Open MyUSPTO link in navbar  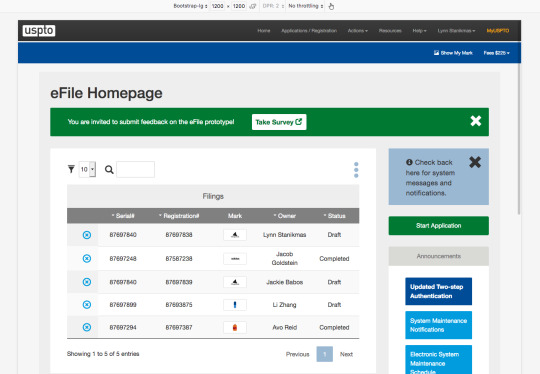click(x=498, y=31)
